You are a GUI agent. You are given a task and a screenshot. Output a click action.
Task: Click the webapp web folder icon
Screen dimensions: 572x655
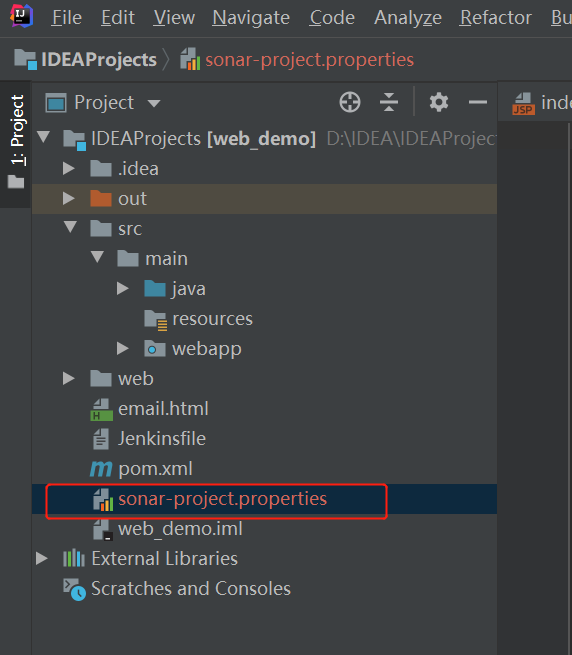155,348
